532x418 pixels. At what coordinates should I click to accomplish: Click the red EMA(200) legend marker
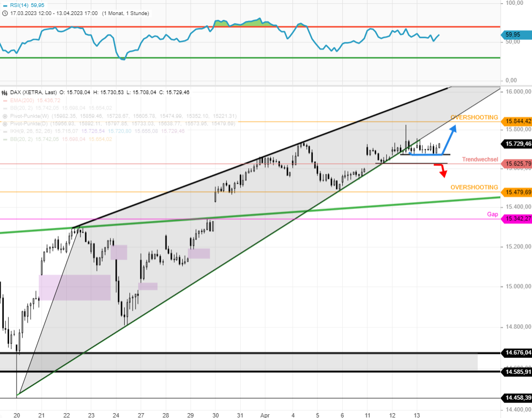tap(5, 100)
